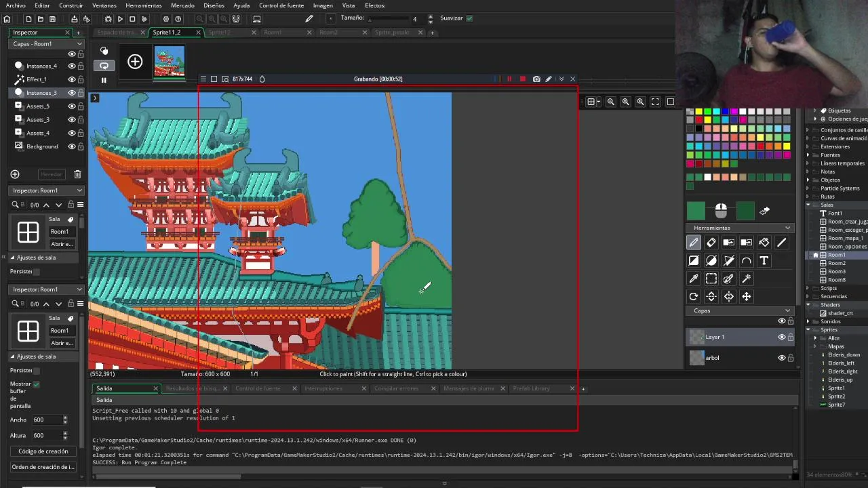Open Room3 in the asset tree
Image resolution: width=868 pixels, height=488 pixels.
click(x=837, y=272)
